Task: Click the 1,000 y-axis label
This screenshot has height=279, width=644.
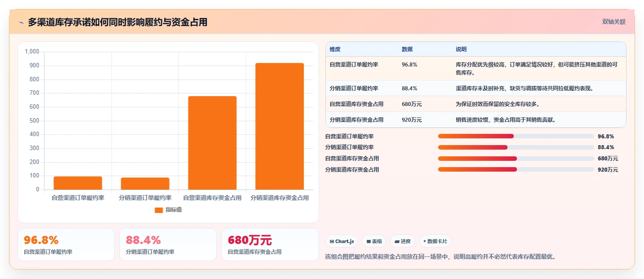Action: [x=32, y=52]
